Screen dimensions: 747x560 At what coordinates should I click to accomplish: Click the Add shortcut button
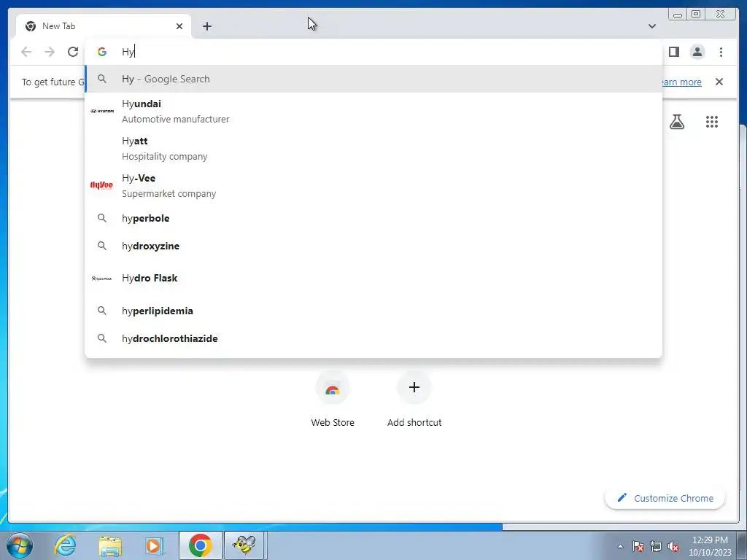414,400
